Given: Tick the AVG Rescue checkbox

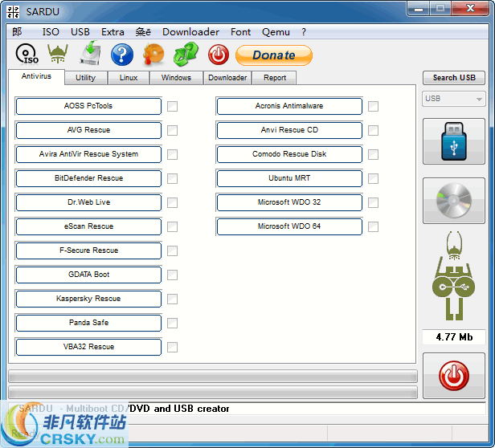Looking at the screenshot, I should (172, 130).
